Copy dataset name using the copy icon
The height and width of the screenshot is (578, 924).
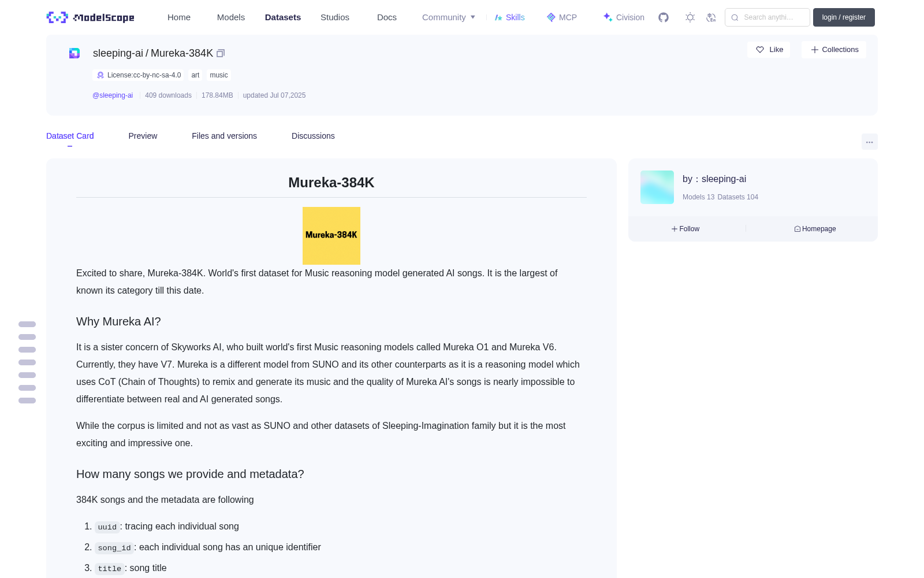coord(221,53)
